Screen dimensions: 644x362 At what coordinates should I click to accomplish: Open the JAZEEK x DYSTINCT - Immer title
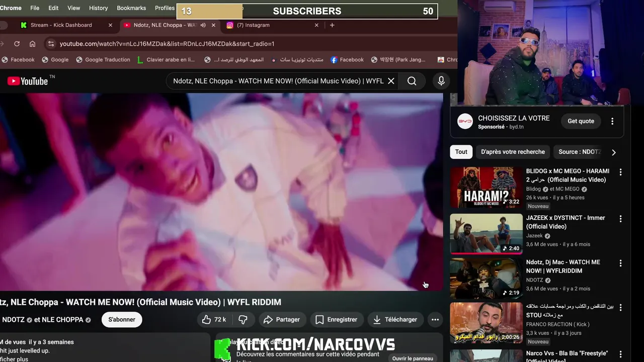tap(566, 222)
